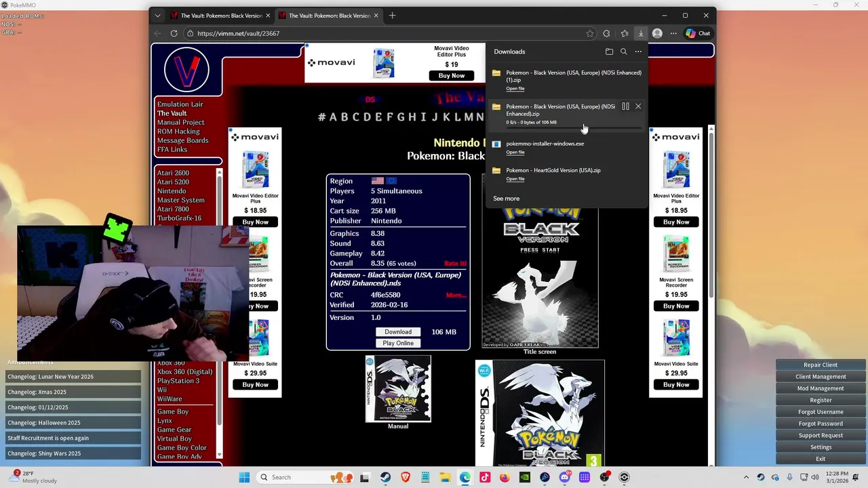Pause the Pokemon Black zip download
Image resolution: width=868 pixels, height=488 pixels.
click(x=625, y=106)
